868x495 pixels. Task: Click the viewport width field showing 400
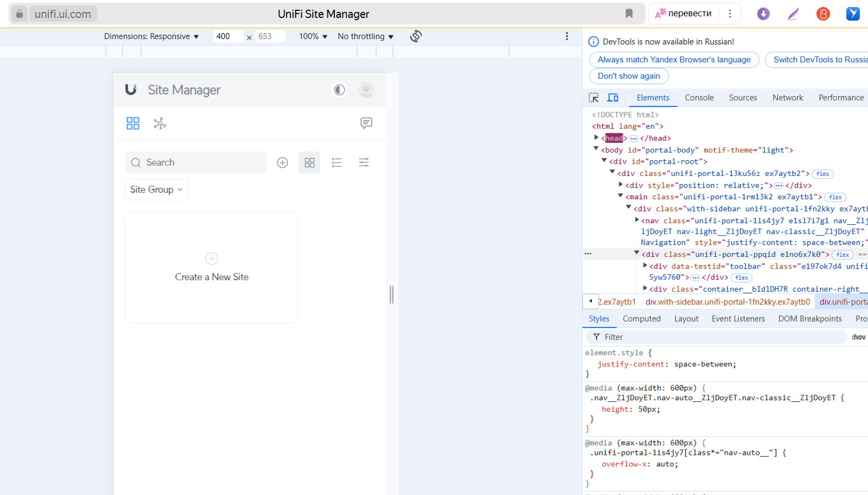[227, 36]
